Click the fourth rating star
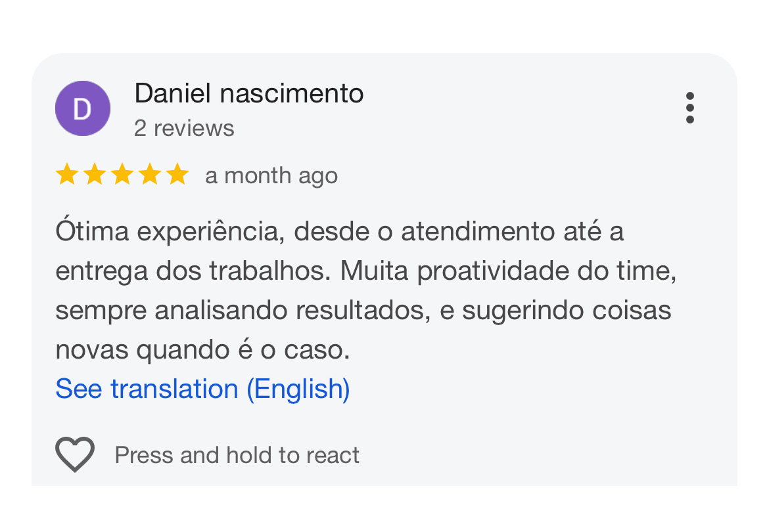The height and width of the screenshot is (532, 769). click(x=149, y=175)
